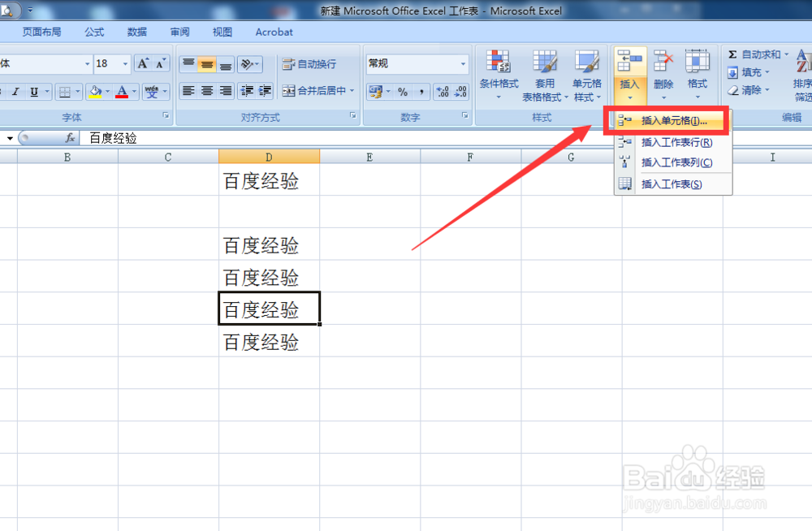The width and height of the screenshot is (812, 531).
Task: Expand the 自动求和 dropdown arrow
Action: (x=786, y=54)
